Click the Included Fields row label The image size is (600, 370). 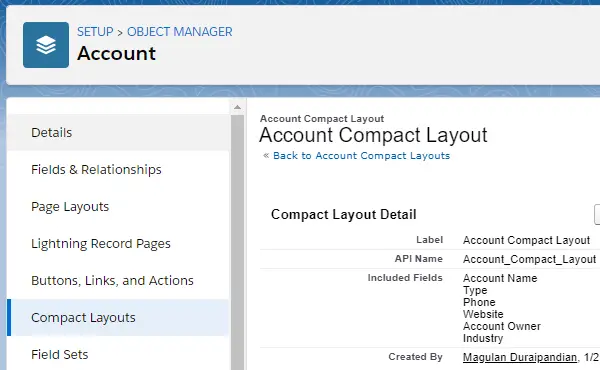(x=405, y=278)
